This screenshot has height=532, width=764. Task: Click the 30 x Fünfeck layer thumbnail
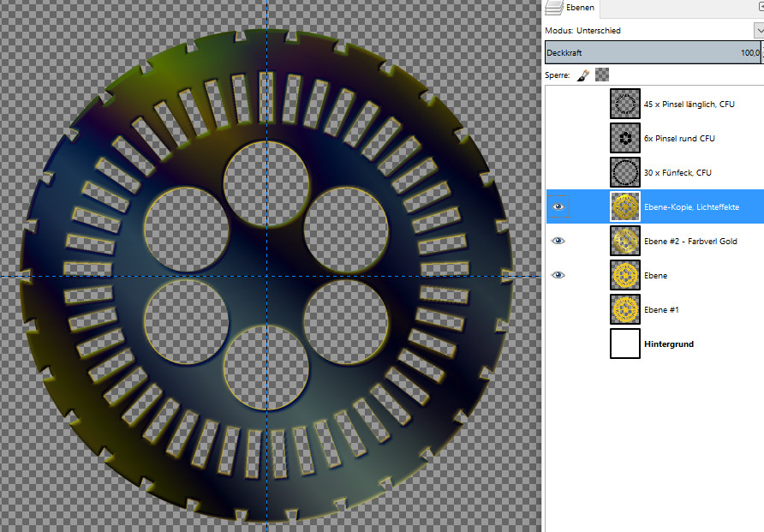click(x=625, y=172)
